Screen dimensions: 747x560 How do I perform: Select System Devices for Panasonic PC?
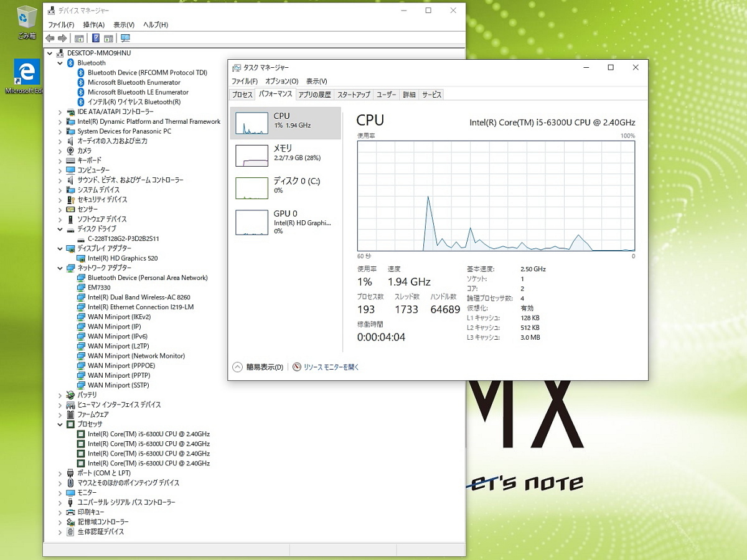[x=124, y=131]
